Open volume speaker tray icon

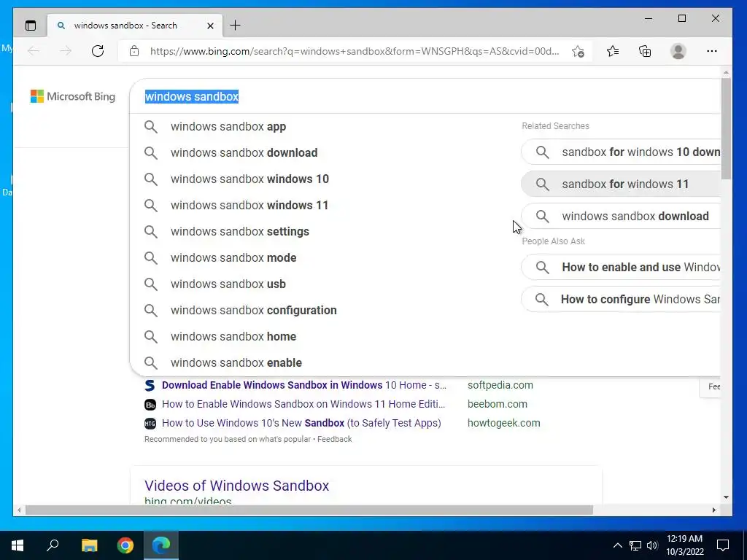click(x=652, y=545)
